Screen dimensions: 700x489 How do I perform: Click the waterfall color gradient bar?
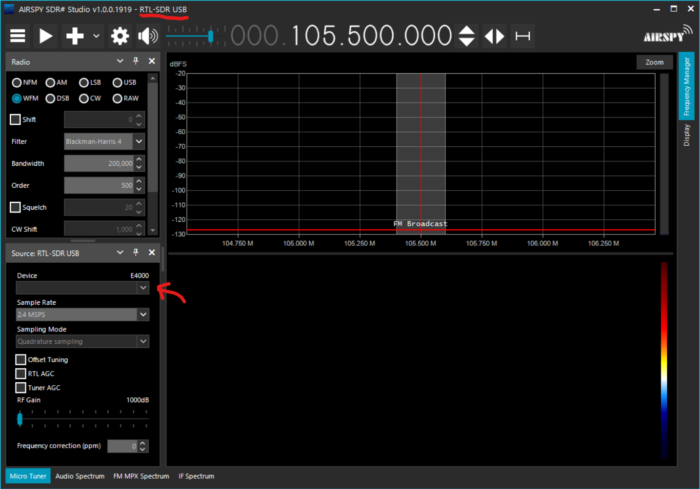[664, 359]
